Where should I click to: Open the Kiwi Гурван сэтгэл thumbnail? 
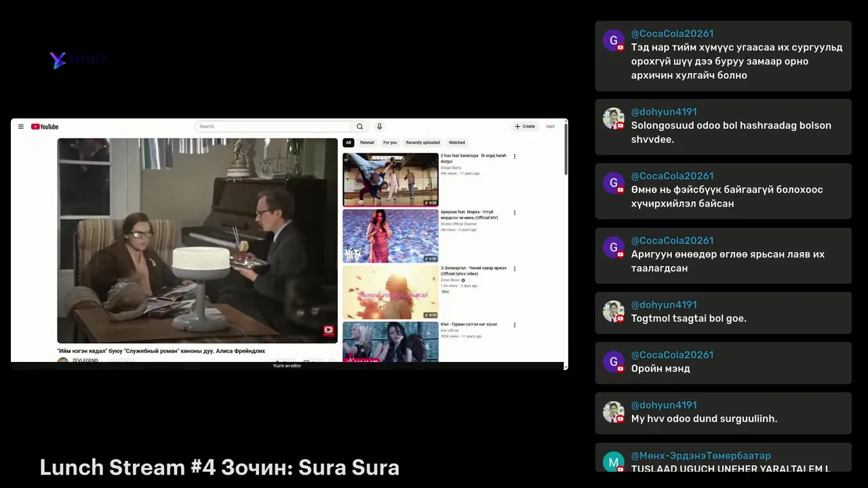point(391,342)
